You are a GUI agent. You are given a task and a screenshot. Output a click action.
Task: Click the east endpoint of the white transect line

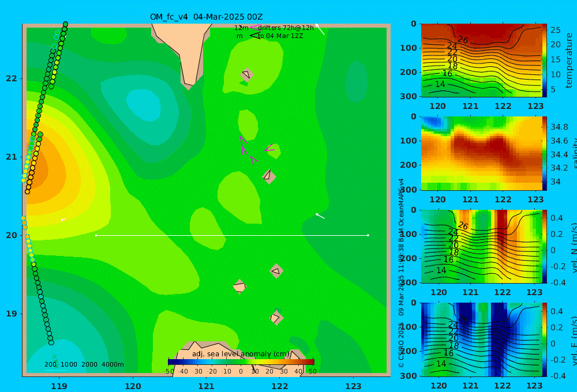click(x=368, y=235)
